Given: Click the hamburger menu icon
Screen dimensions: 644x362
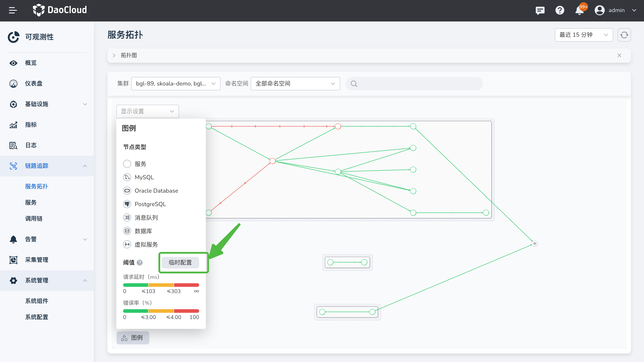Looking at the screenshot, I should click(13, 10).
